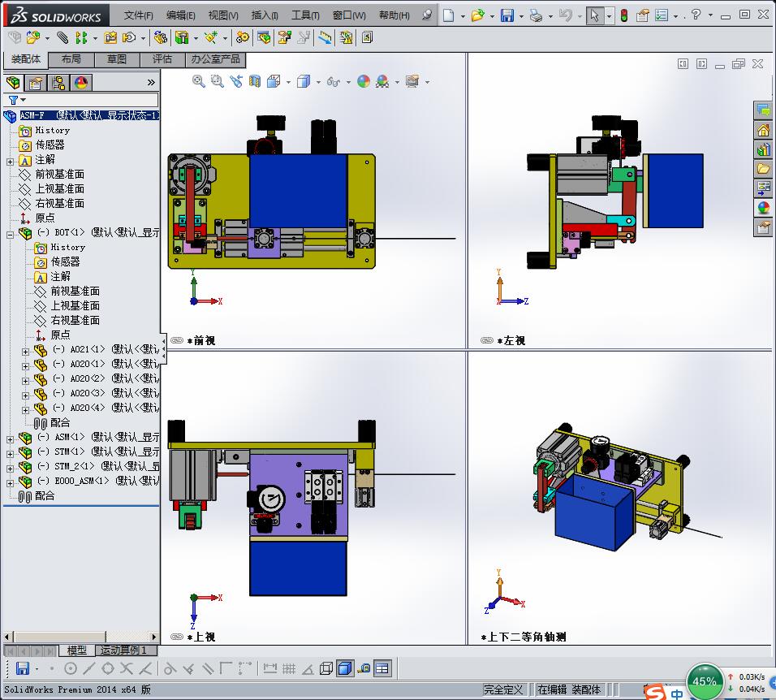Click the New document icon
The height and width of the screenshot is (700, 776).
[x=448, y=15]
